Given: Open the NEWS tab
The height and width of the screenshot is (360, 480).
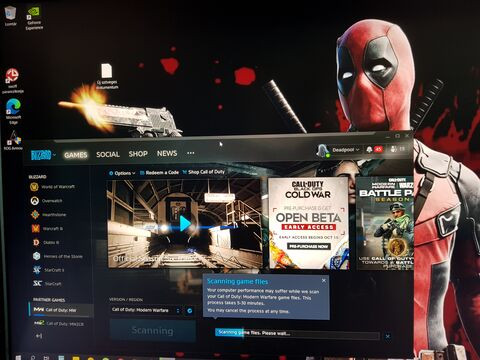Looking at the screenshot, I should 167,153.
